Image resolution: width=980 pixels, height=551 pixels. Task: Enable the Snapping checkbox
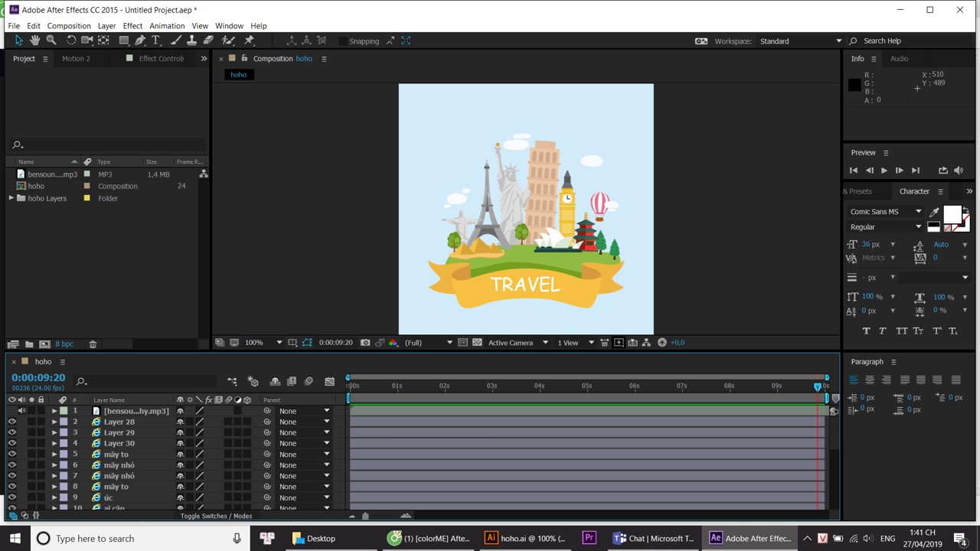coord(343,41)
